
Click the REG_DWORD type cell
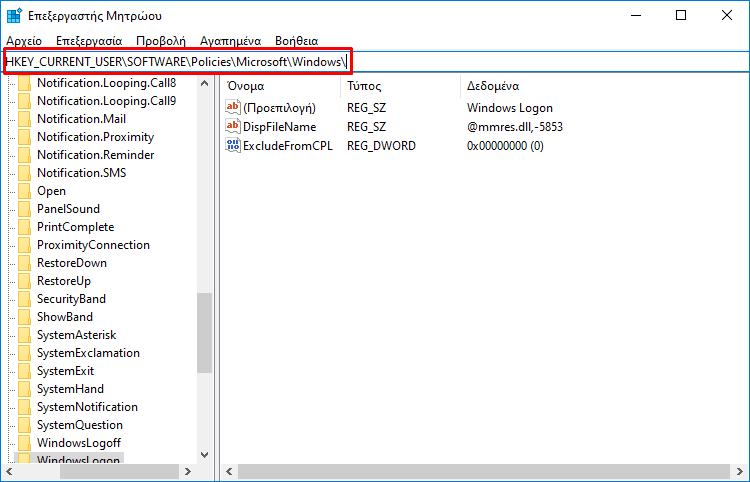[x=381, y=146]
